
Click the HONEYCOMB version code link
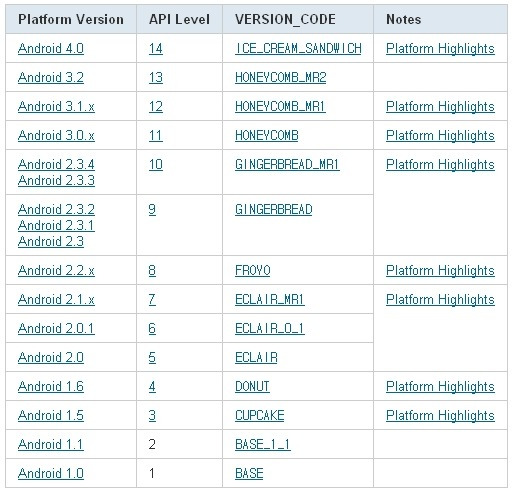coord(267,136)
